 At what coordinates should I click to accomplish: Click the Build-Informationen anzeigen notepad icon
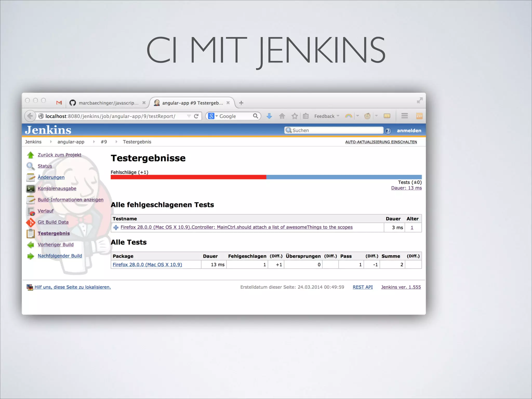pos(31,200)
